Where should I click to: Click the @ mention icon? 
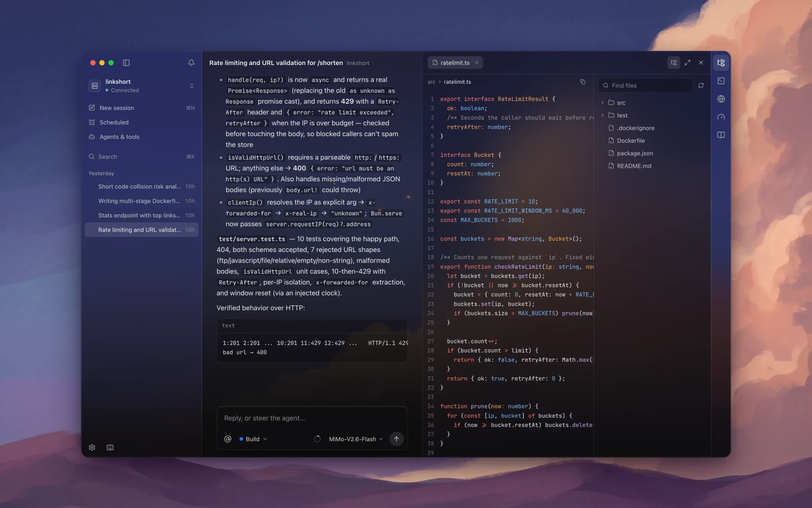pos(228,439)
